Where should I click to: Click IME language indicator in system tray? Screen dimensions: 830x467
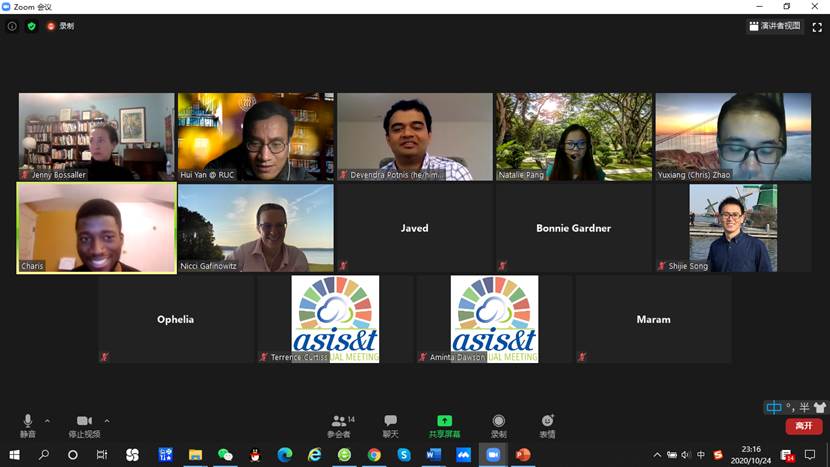[x=701, y=455]
